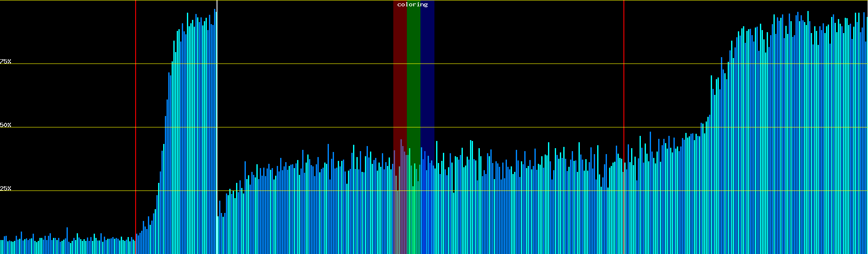Image resolution: width=868 pixels, height=254 pixels.
Task: Select the blue coloring band
Action: [x=427, y=85]
